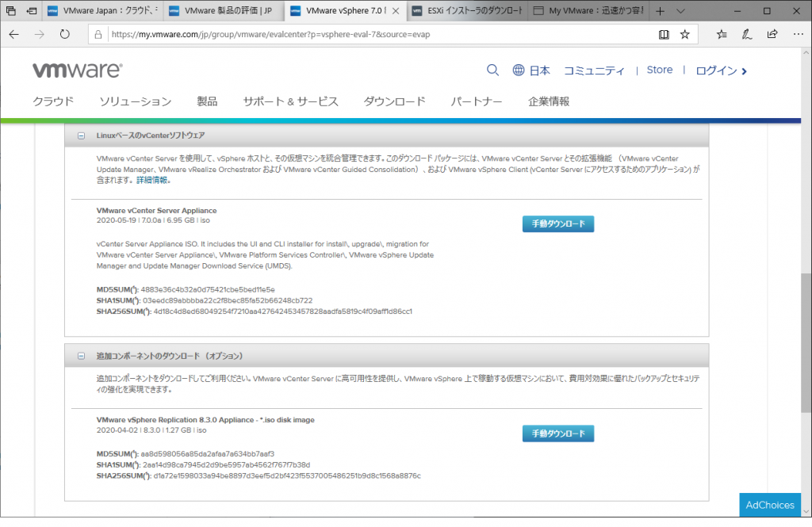Switch to the ESXi インストーラのダウンロード tab
Image resolution: width=812 pixels, height=527 pixels.
466,11
